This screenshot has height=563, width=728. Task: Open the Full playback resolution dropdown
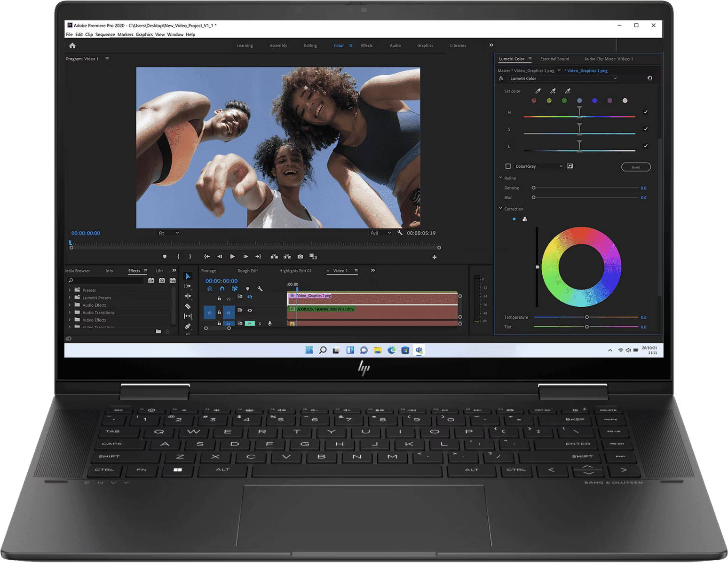pyautogui.click(x=380, y=233)
